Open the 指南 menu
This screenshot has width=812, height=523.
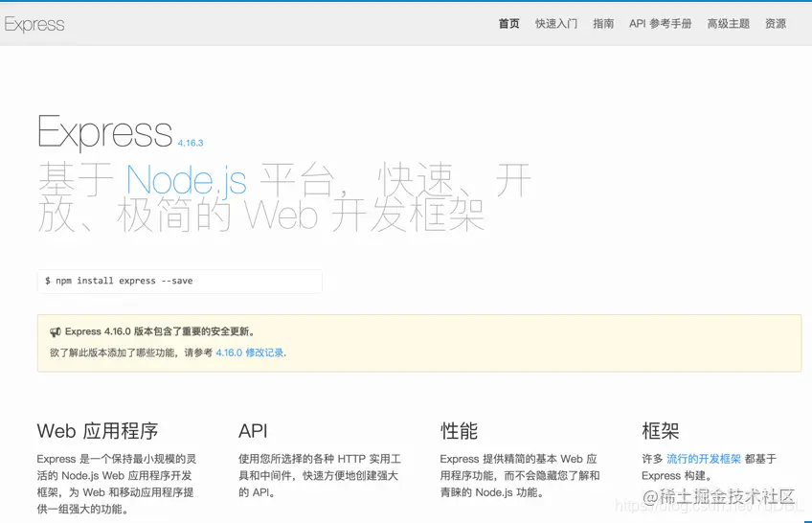pos(603,24)
